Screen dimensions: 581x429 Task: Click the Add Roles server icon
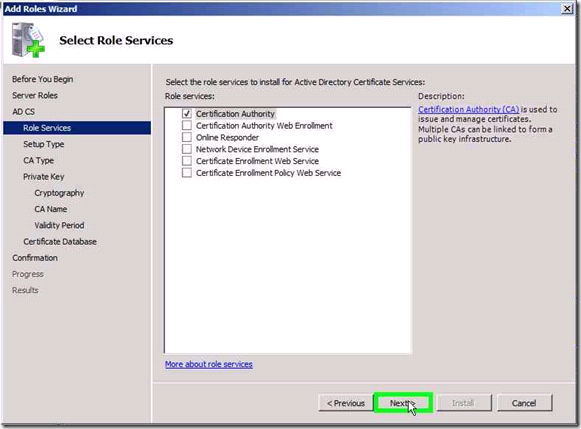pyautogui.click(x=28, y=40)
